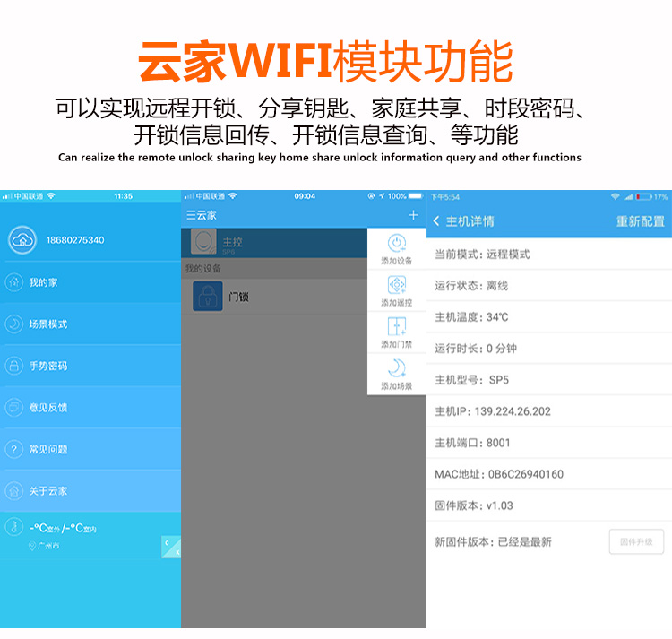Click the 关于云家 home icon
Image resolution: width=672 pixels, height=639 pixels.
[x=14, y=491]
